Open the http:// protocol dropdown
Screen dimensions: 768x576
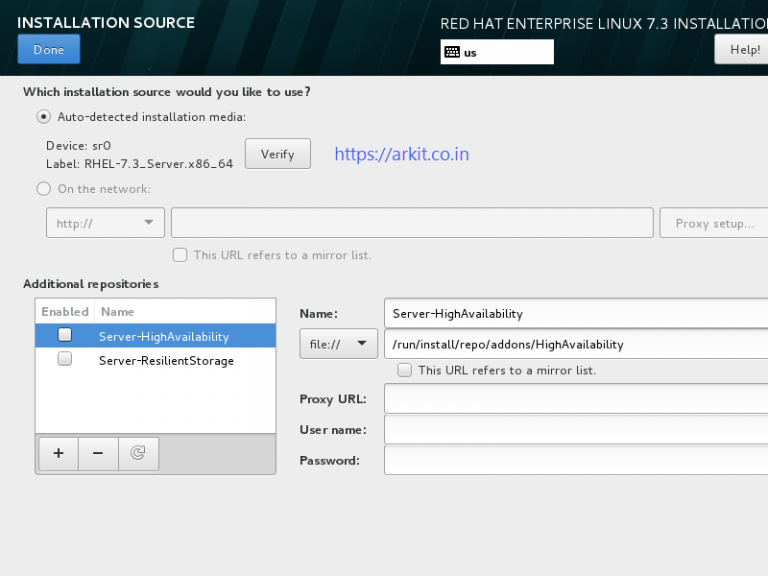pos(105,223)
